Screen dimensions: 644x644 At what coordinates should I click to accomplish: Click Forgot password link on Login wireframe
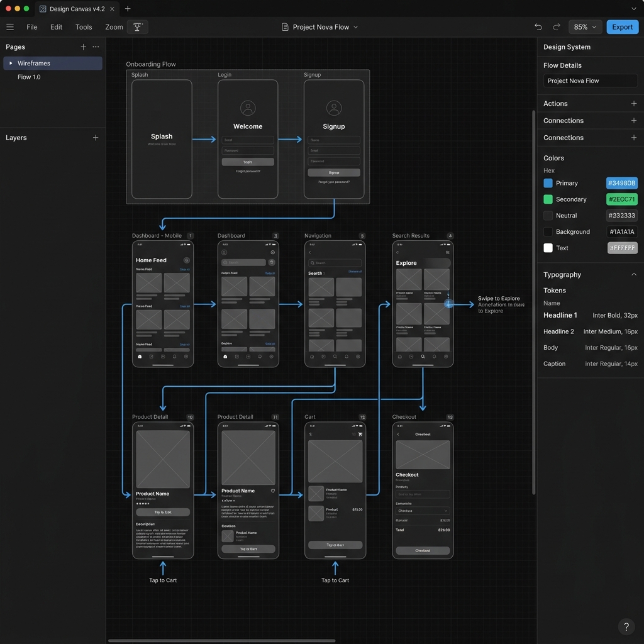248,171
